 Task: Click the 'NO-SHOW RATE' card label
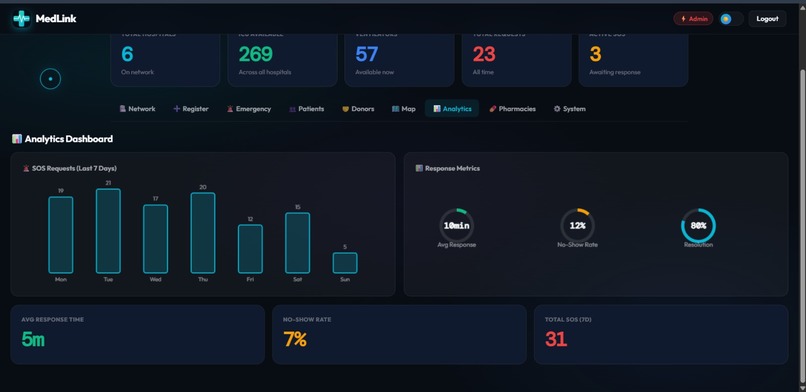(307, 320)
